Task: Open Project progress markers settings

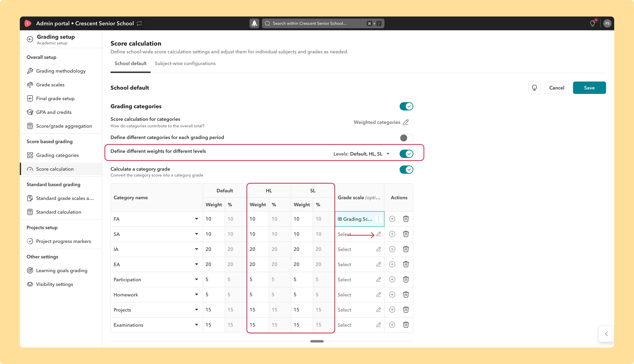Action: pyautogui.click(x=61, y=241)
